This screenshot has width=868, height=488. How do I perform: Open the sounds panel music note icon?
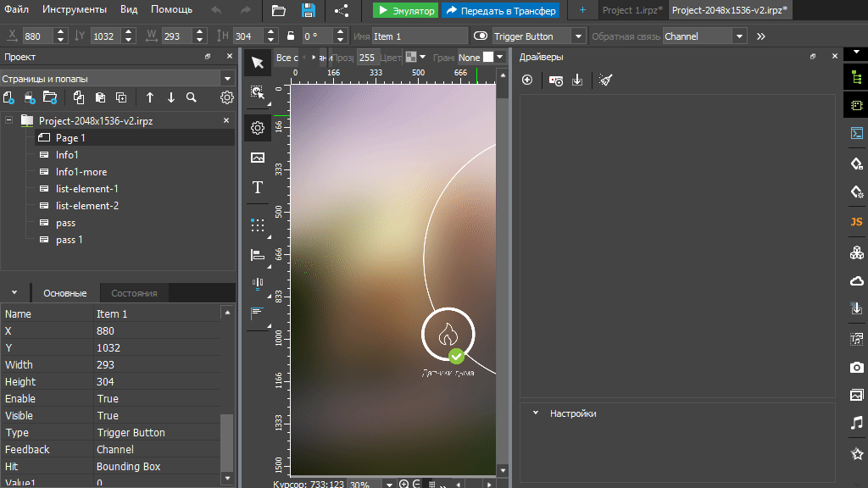point(856,424)
